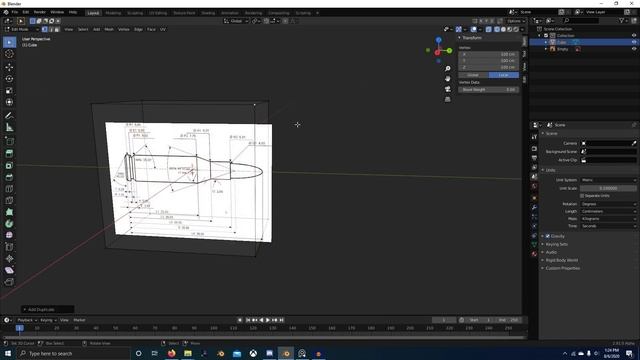Open the Mass units dropdown
The width and height of the screenshot is (640, 360).
[x=608, y=219]
